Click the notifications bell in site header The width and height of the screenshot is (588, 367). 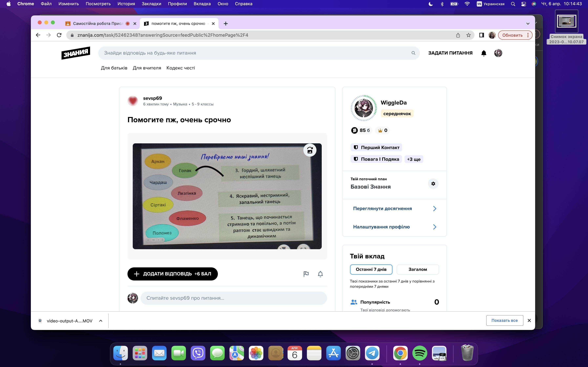click(483, 53)
